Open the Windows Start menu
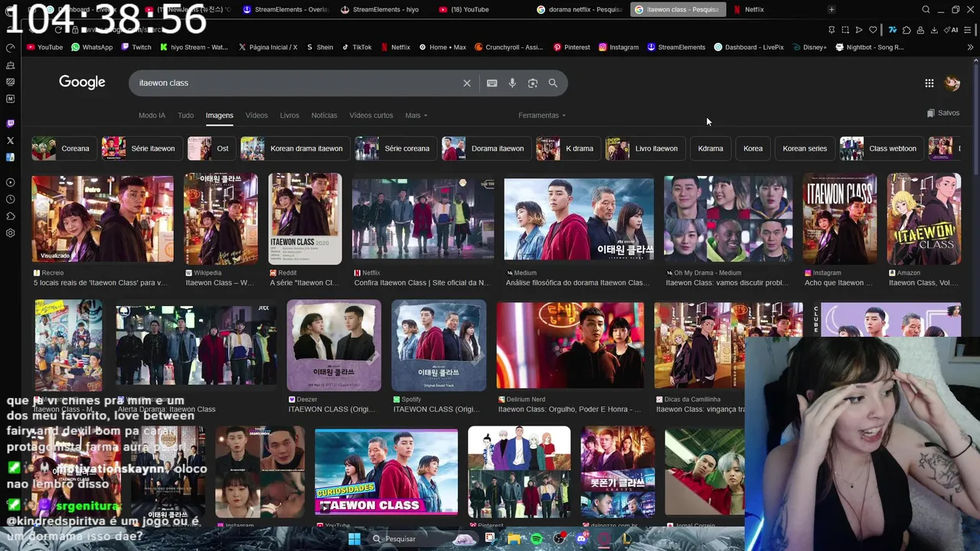 [354, 539]
